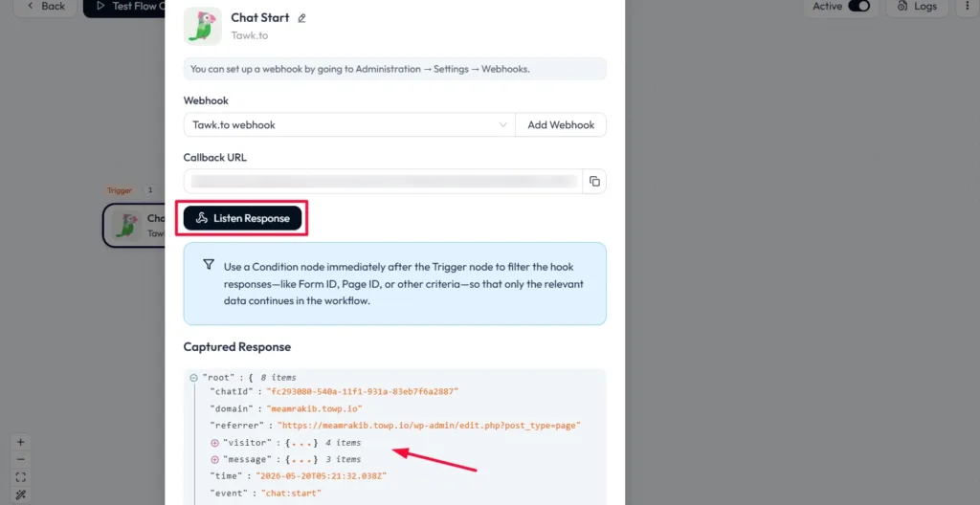The height and width of the screenshot is (505, 980).
Task: Click the webhook setup hint about Administration Settings
Action: (x=395, y=69)
